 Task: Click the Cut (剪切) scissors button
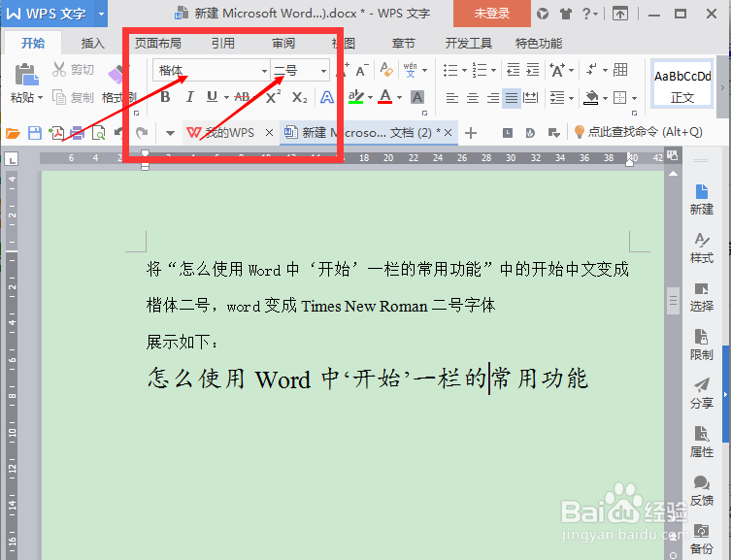pyautogui.click(x=72, y=70)
